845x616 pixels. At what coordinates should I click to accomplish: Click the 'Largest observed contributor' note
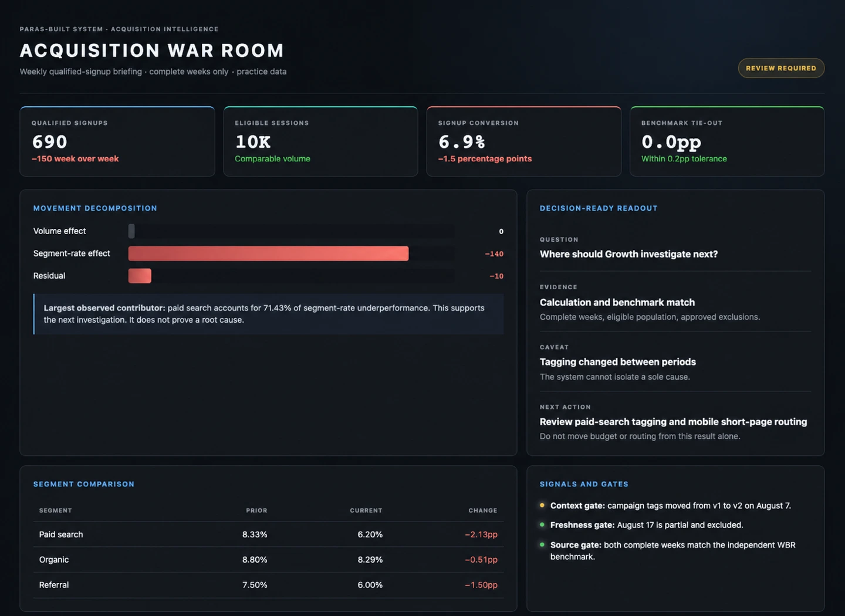coord(268,314)
